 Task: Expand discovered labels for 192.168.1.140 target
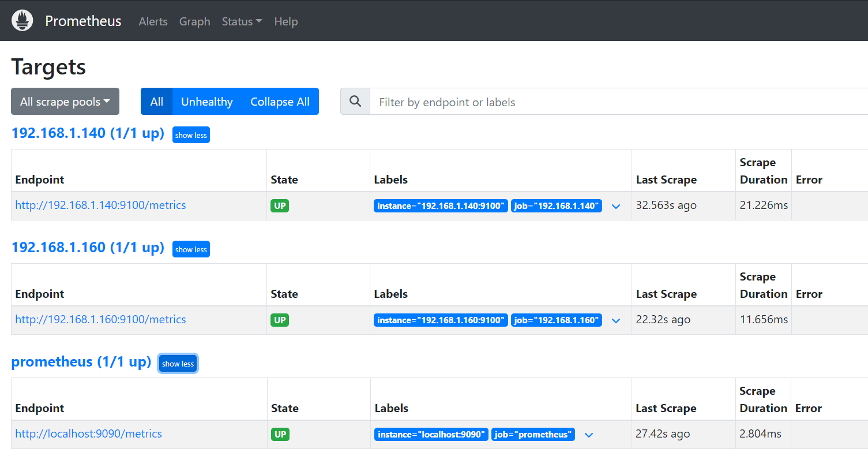click(616, 207)
